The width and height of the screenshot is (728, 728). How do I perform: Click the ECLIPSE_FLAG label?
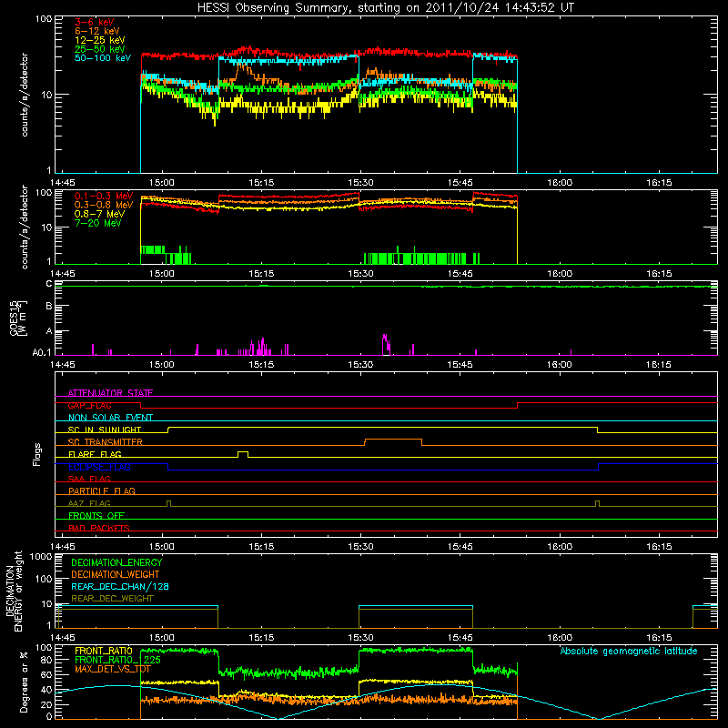(x=99, y=467)
